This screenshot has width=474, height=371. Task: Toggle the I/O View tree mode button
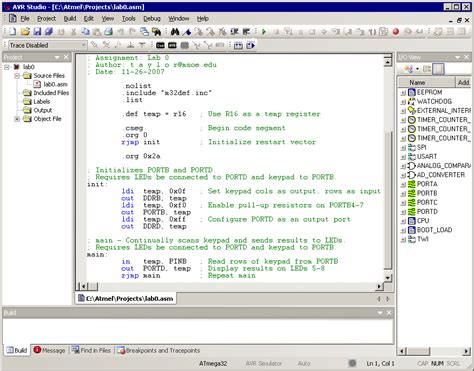click(427, 69)
